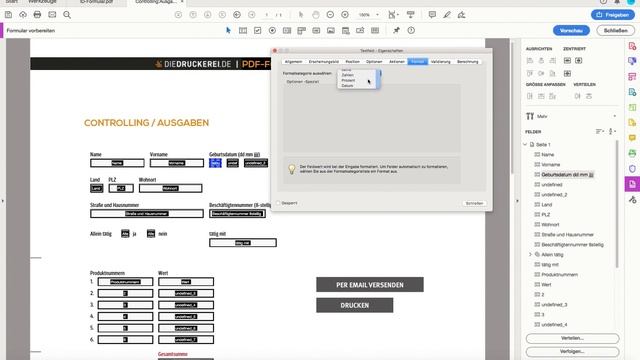Choose Zahlen in the format list
The width and height of the screenshot is (640, 360).
point(347,75)
